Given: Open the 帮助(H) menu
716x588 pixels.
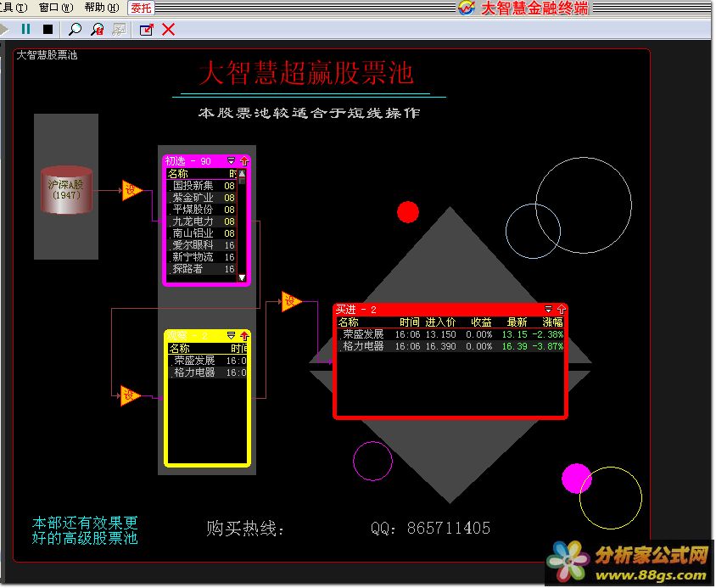Looking at the screenshot, I should tap(101, 8).
